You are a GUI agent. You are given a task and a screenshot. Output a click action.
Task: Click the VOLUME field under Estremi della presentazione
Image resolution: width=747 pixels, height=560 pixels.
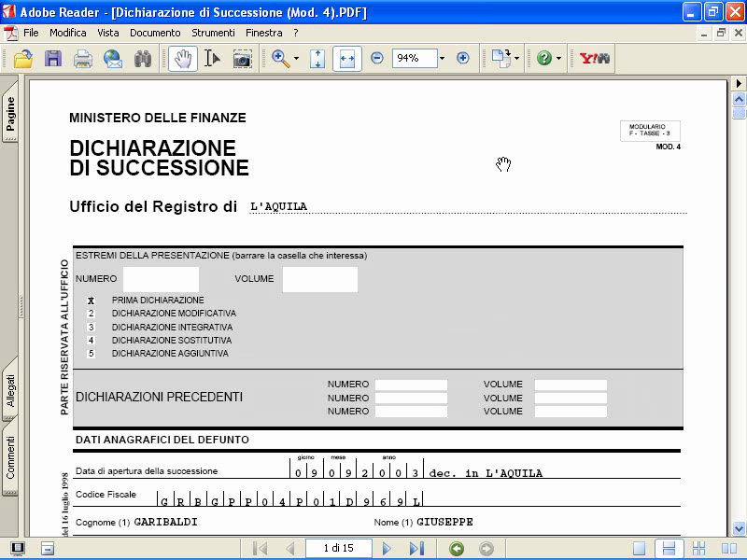320,279
